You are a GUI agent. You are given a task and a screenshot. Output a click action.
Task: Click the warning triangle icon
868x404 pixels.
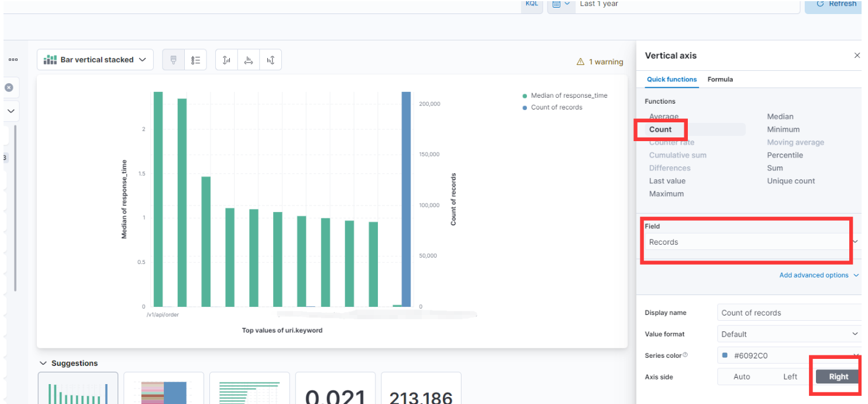(x=580, y=61)
